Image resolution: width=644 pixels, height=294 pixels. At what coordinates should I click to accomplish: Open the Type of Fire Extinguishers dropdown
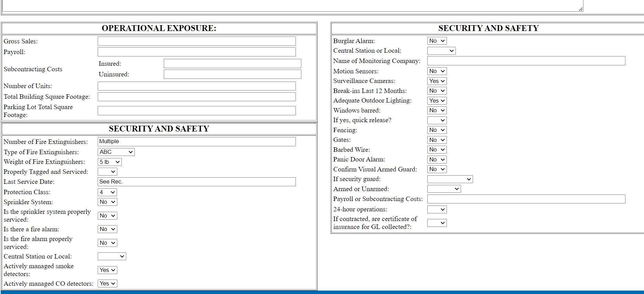[116, 152]
